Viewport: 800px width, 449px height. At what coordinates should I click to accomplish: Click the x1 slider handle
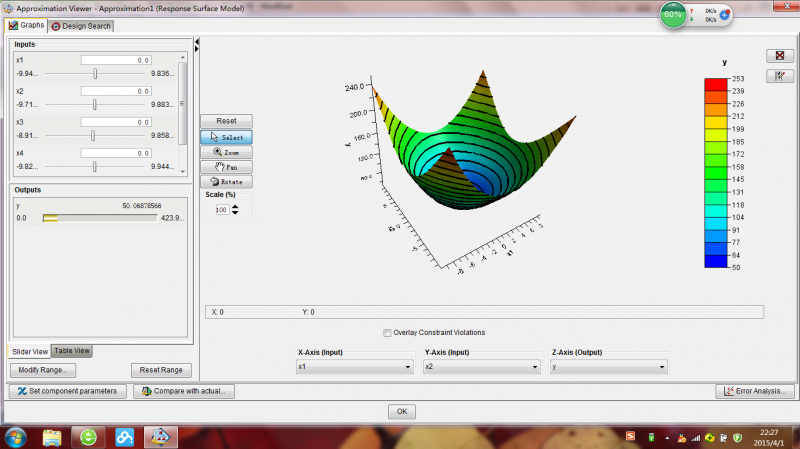point(95,73)
